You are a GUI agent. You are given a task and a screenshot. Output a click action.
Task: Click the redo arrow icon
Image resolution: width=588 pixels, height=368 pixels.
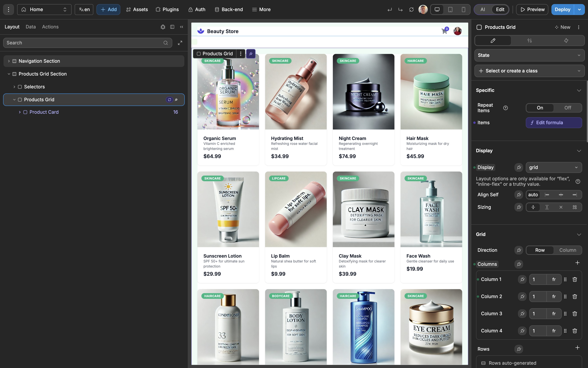(x=400, y=10)
